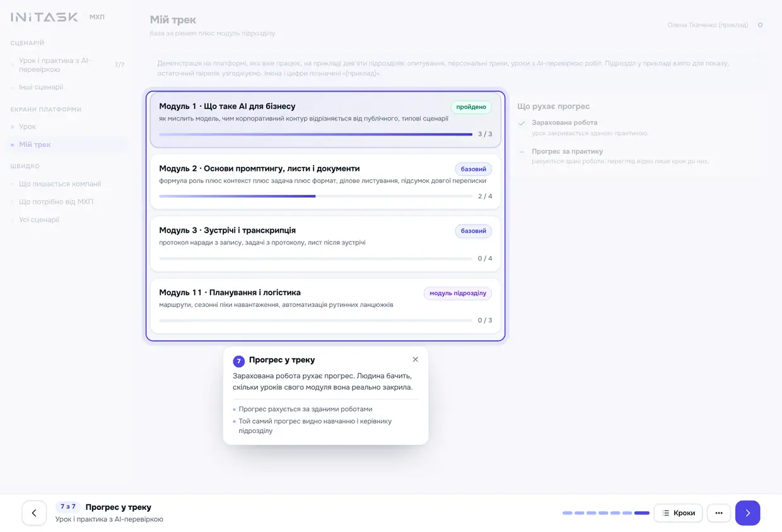
Task: Click the user name Олена Ткаченко (приклад)
Action: point(708,25)
